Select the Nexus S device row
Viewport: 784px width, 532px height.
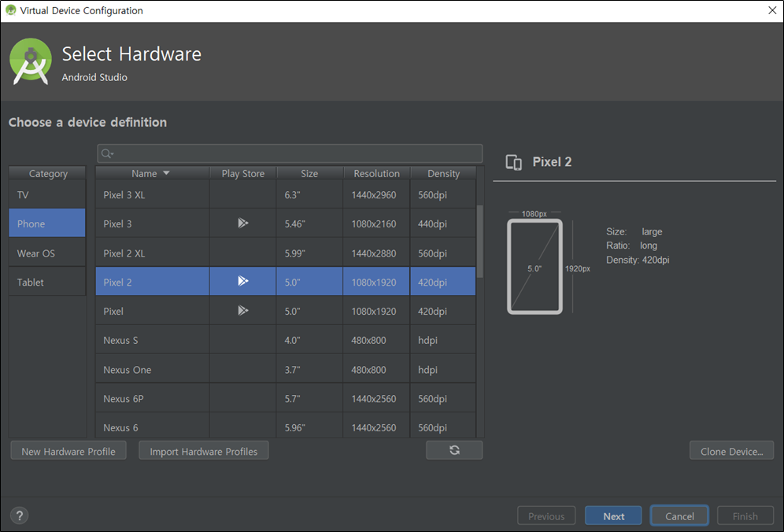tap(286, 340)
